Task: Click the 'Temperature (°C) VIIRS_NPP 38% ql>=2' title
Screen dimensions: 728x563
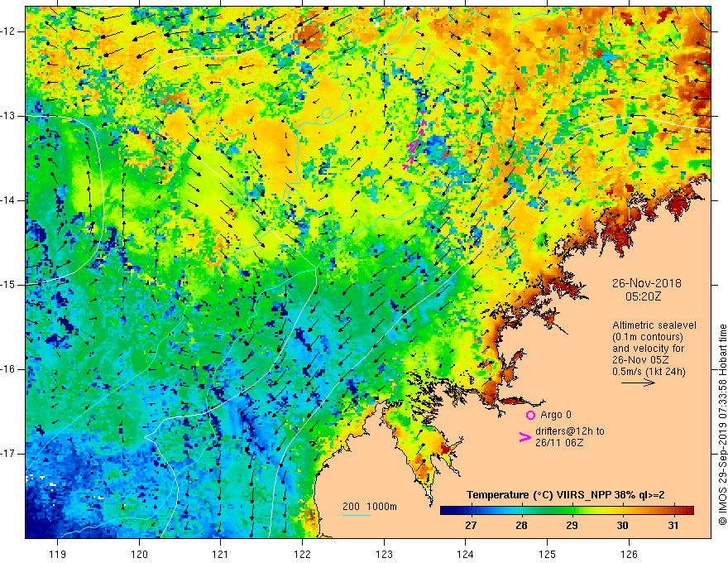Action: (x=566, y=495)
